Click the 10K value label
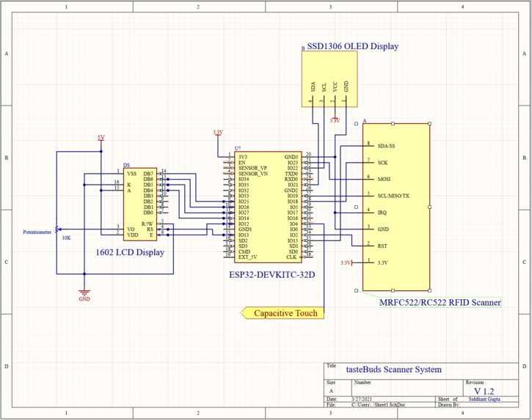532x420 pixels. (x=67, y=238)
